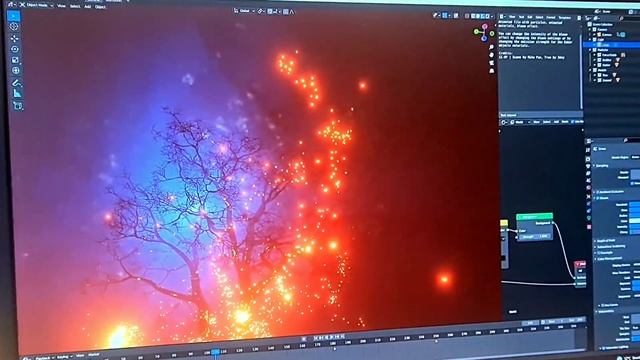Click the perspective/orthographic switch icon
The image size is (640, 360).
click(491, 71)
